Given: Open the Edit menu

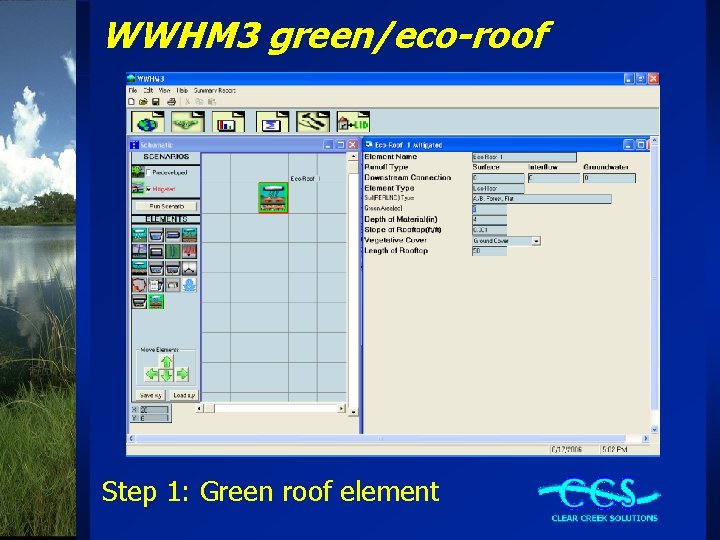Looking at the screenshot, I should point(148,90).
